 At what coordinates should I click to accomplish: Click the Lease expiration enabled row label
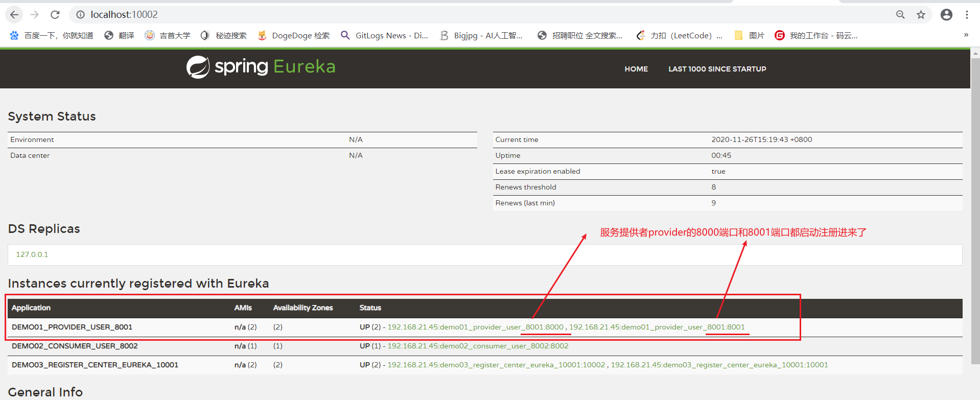(538, 171)
